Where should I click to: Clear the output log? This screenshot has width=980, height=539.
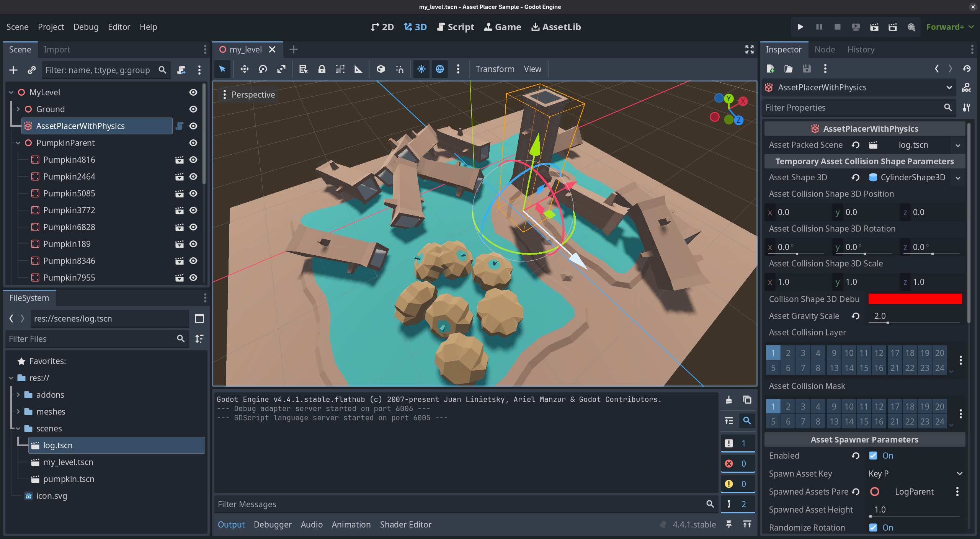[728, 400]
